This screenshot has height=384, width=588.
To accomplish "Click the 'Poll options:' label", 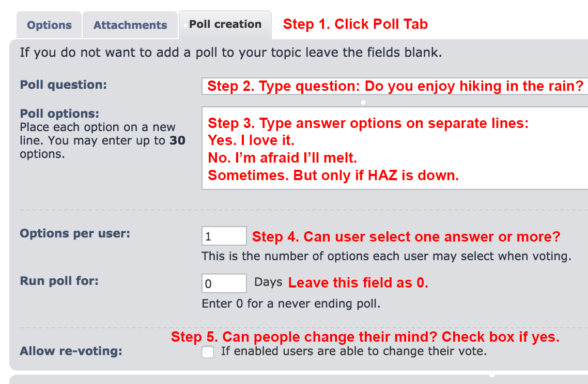I will (x=59, y=114).
